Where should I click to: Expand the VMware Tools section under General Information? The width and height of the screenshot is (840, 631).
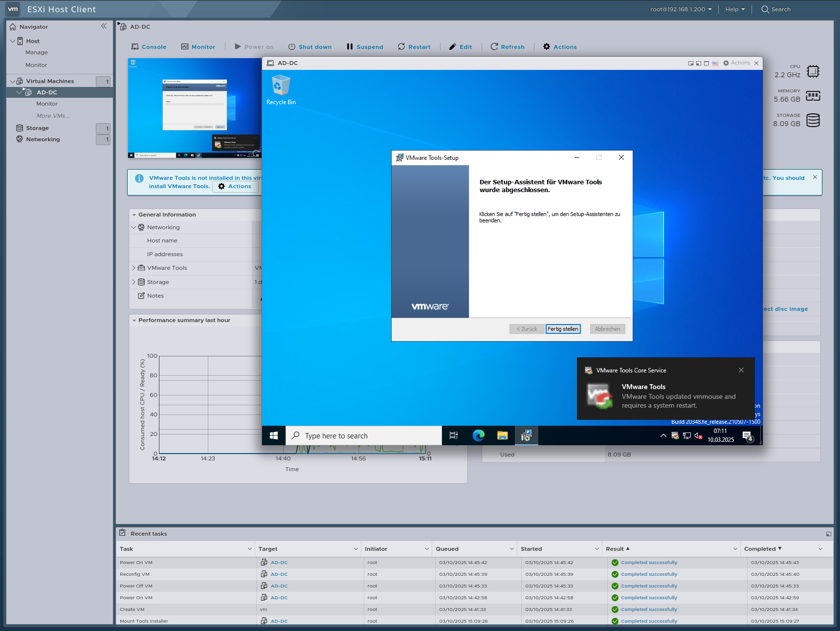coord(134,268)
